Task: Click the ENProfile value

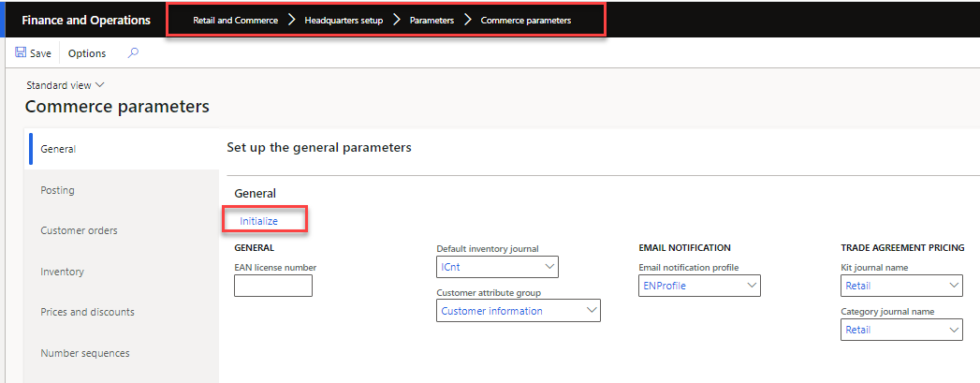Action: [665, 286]
